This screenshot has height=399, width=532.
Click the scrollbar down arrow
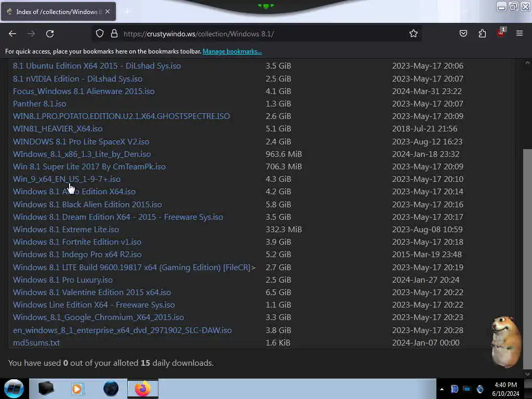coord(527,374)
